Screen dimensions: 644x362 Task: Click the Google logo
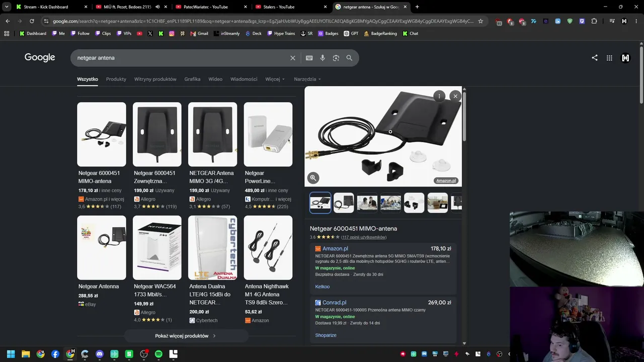pos(40,57)
